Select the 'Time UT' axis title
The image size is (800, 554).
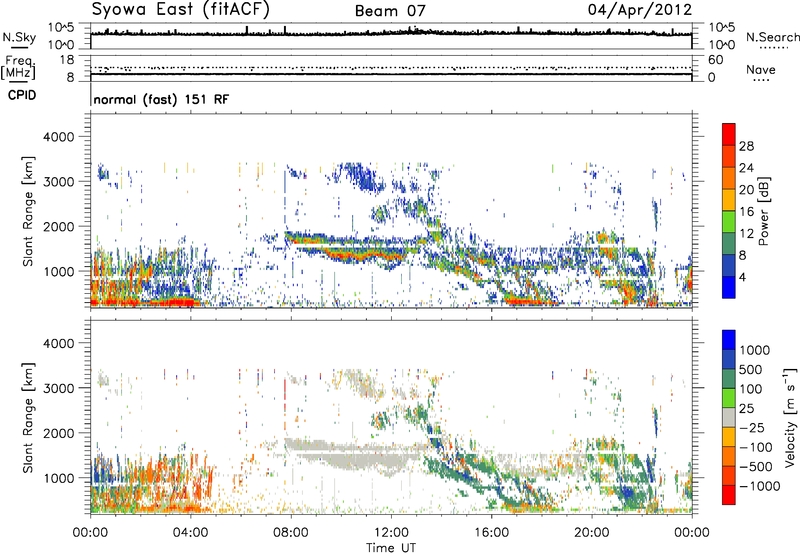coord(391,548)
